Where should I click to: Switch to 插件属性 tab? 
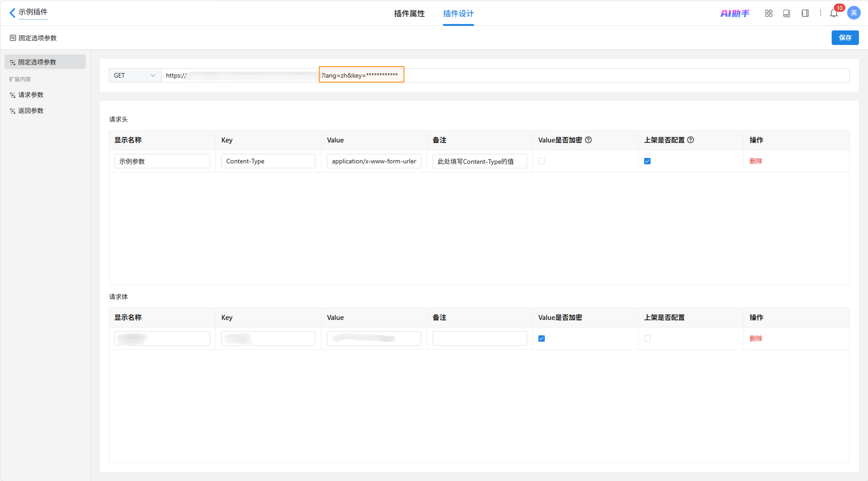click(409, 13)
